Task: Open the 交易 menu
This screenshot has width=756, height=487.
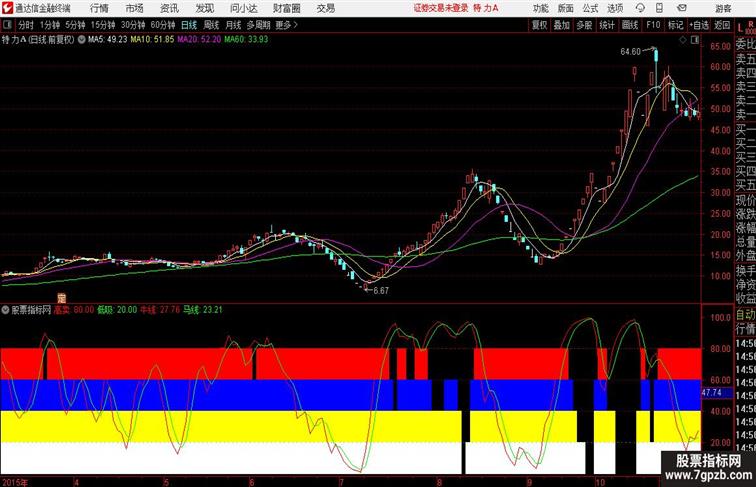Action: click(x=325, y=8)
